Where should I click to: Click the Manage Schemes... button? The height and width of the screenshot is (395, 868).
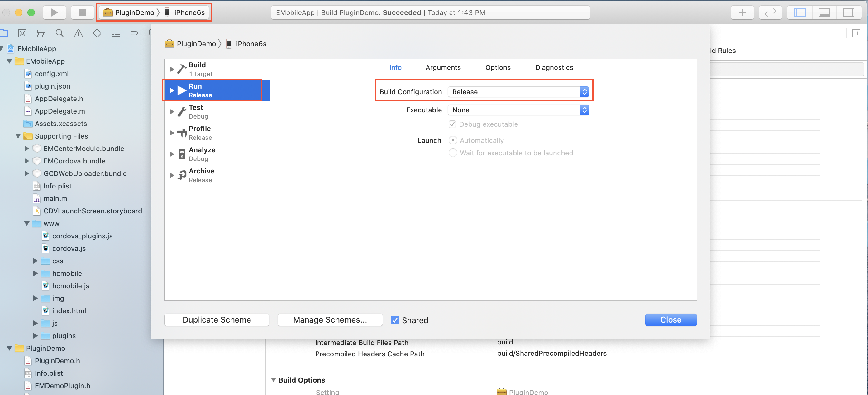coord(330,320)
